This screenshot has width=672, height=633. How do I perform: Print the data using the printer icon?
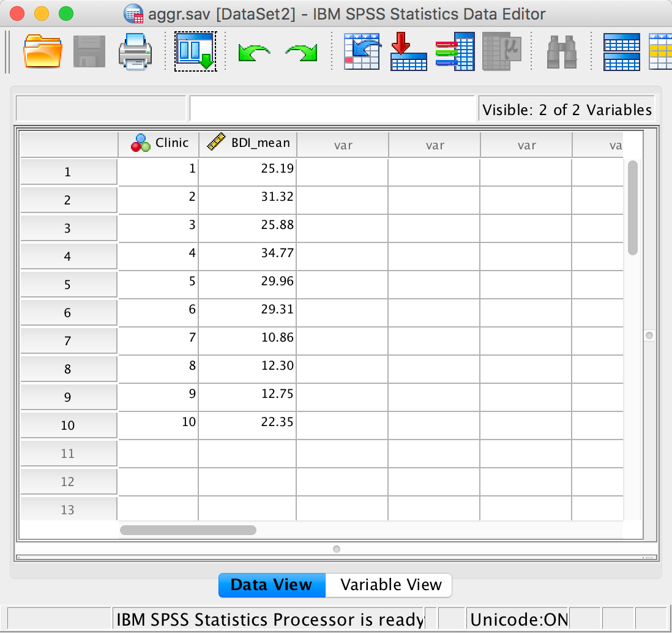pos(135,51)
